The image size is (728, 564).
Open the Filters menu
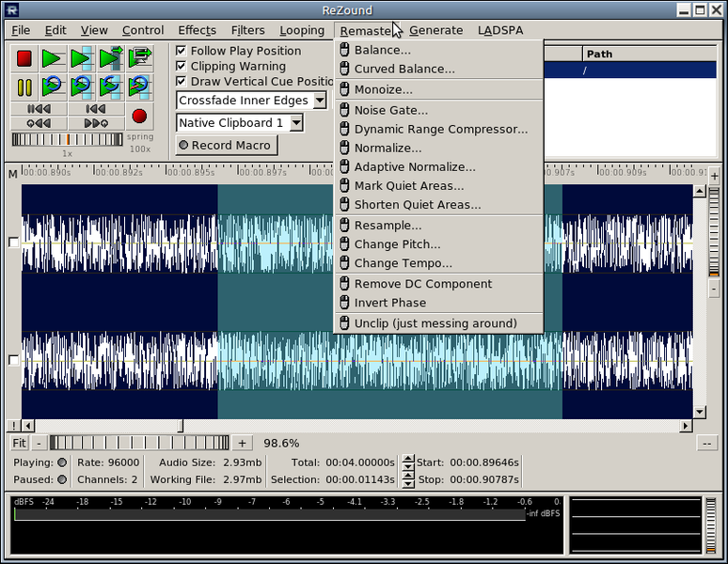coord(248,30)
